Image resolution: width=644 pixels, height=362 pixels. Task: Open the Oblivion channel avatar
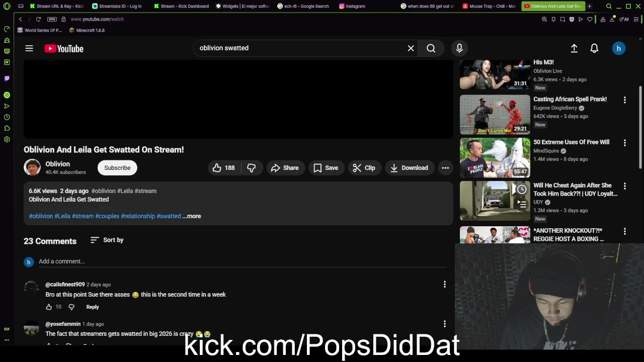pos(32,167)
